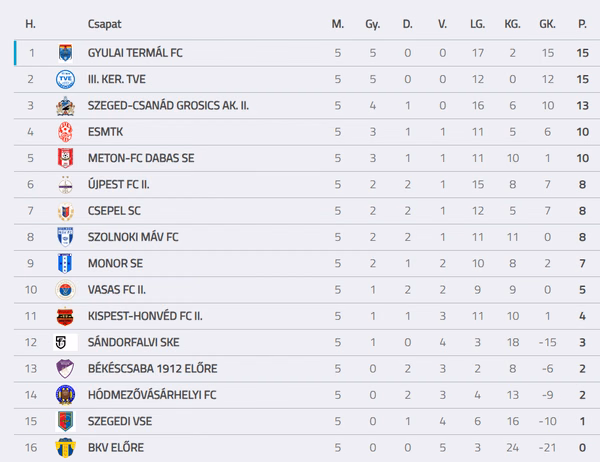Click the LG. goals scored column header
Viewport: 600px width, 462px height.
coord(478,24)
